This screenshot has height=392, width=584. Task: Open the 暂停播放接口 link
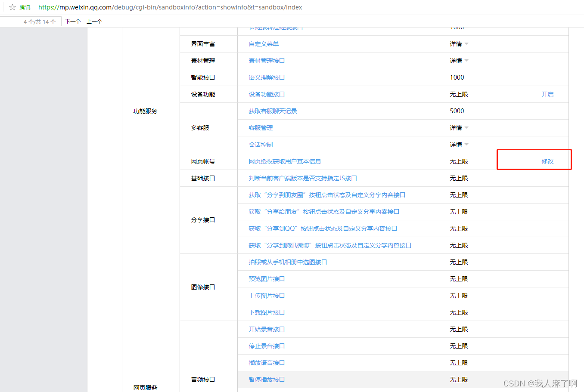click(267, 380)
